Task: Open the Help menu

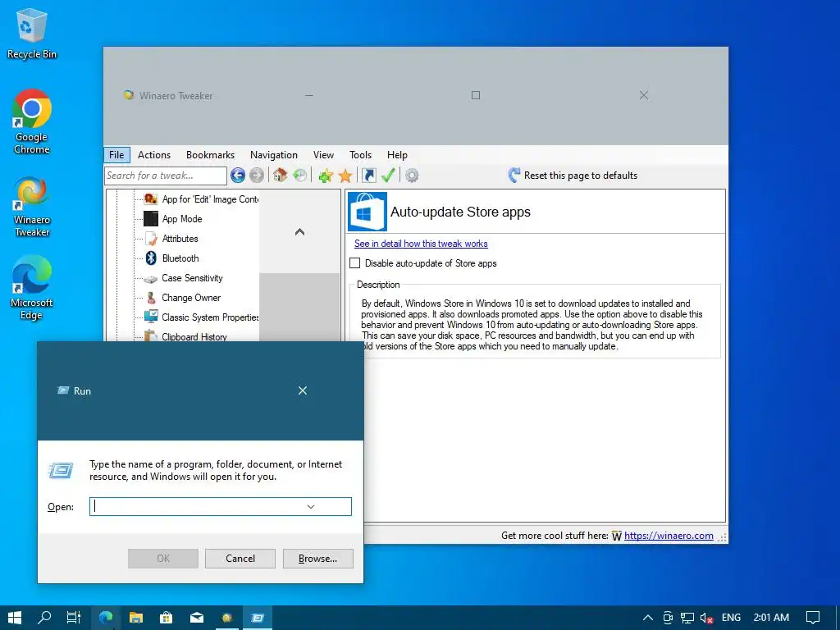Action: [397, 155]
